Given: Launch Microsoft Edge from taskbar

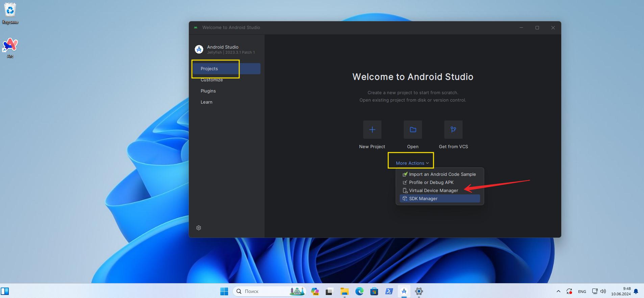Looking at the screenshot, I should tap(359, 291).
